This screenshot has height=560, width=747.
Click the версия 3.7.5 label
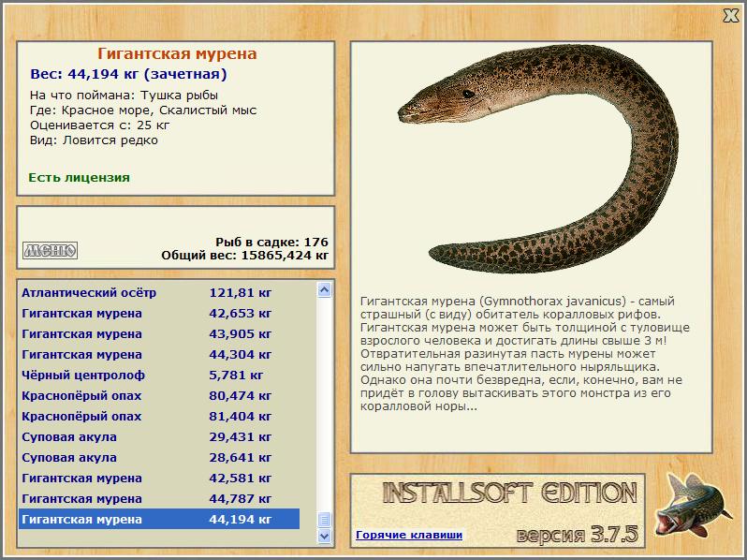point(578,534)
